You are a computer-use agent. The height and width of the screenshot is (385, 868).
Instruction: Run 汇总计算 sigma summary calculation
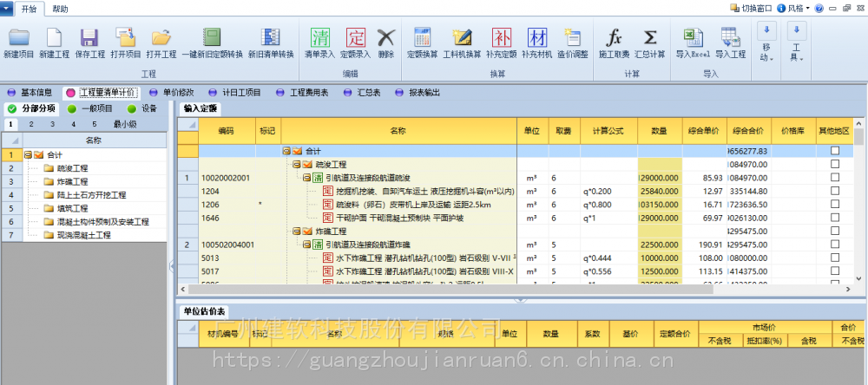click(x=649, y=38)
